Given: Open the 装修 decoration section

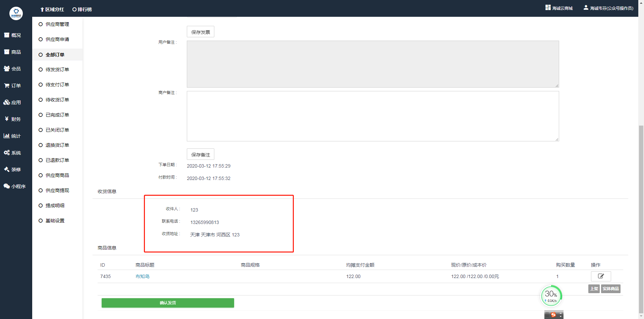Looking at the screenshot, I should [x=12, y=170].
